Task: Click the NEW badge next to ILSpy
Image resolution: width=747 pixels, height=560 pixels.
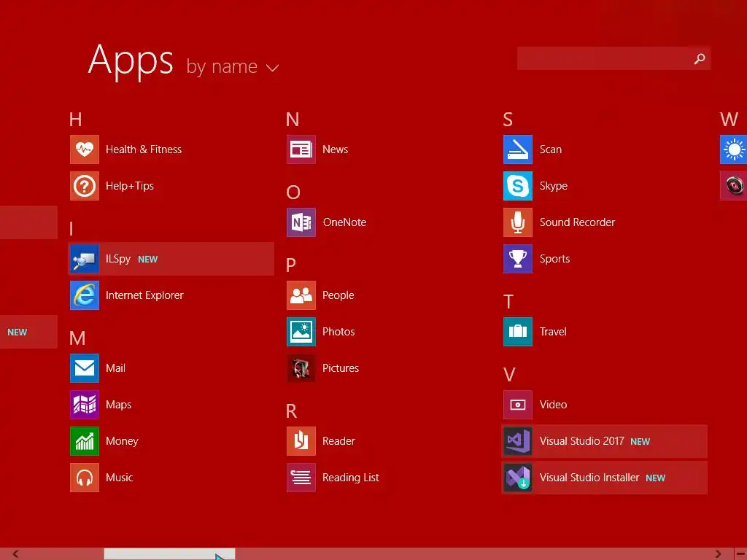Action: 147,260
